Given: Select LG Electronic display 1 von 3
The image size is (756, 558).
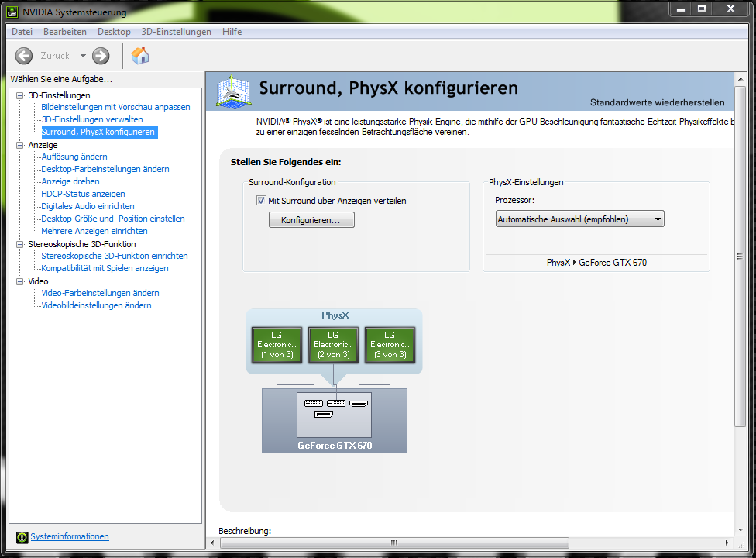Looking at the screenshot, I should tap(277, 345).
